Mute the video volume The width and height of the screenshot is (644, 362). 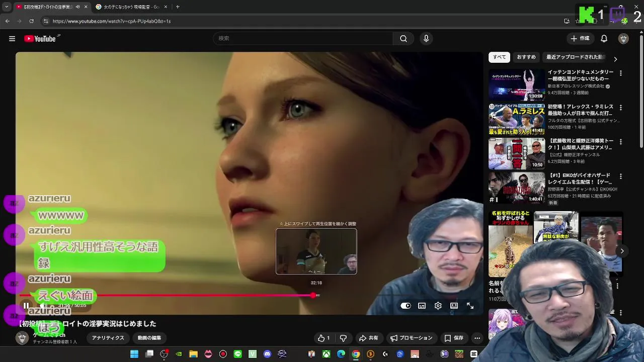[44, 306]
